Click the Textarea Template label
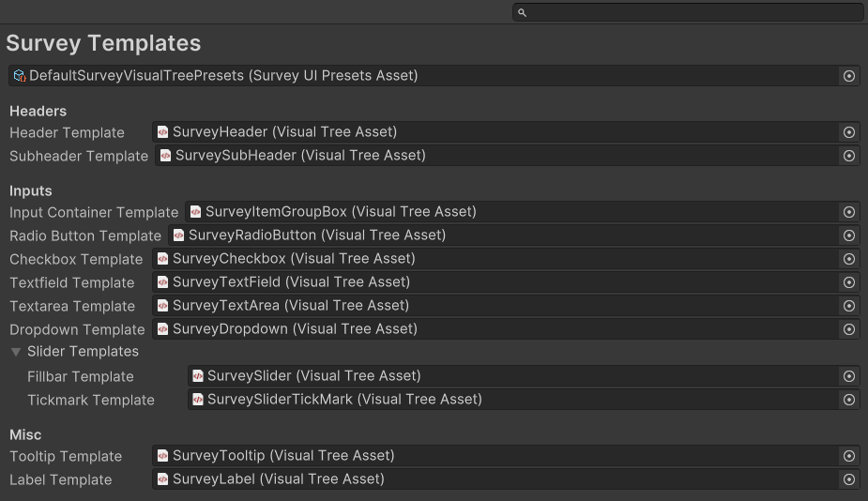The image size is (868, 501). (72, 306)
